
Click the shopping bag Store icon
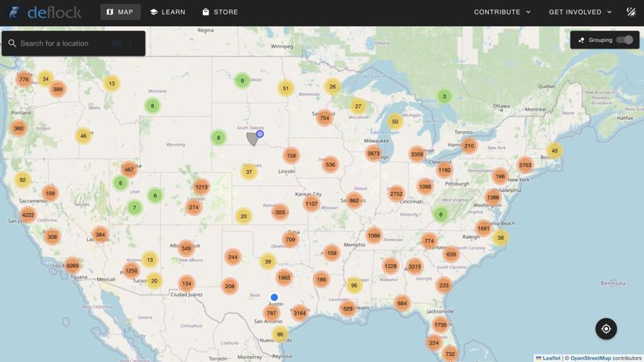(206, 12)
